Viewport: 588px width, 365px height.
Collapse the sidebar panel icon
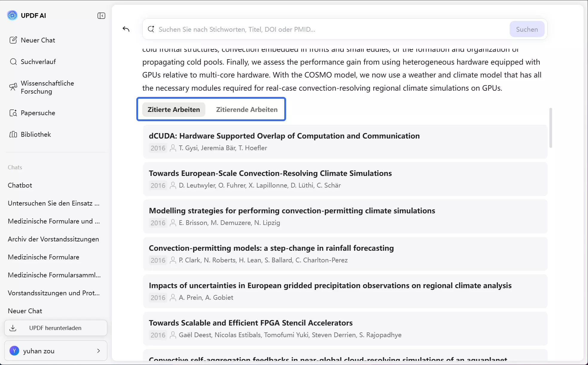(x=101, y=16)
